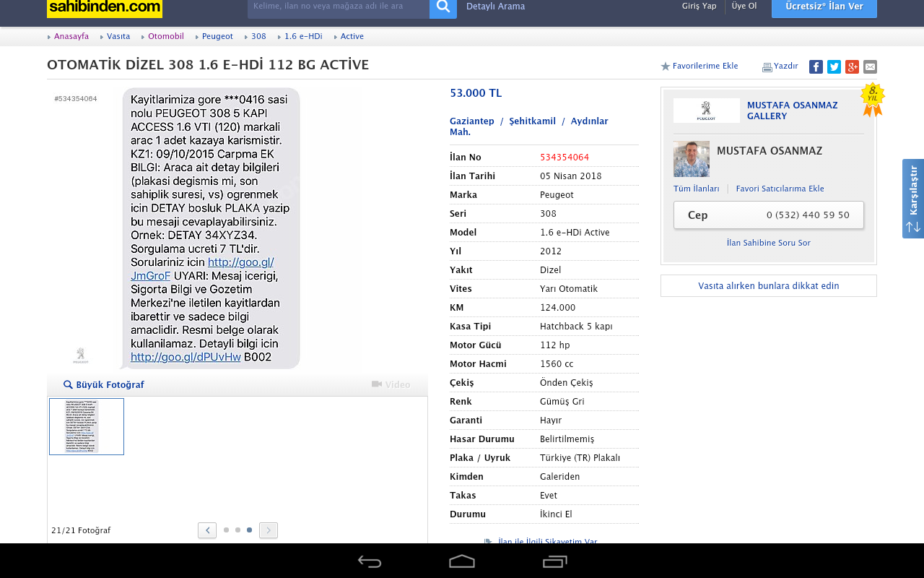Click MUSTAFA OSANMAZ seller name
This screenshot has width=924, height=578.
(x=770, y=151)
